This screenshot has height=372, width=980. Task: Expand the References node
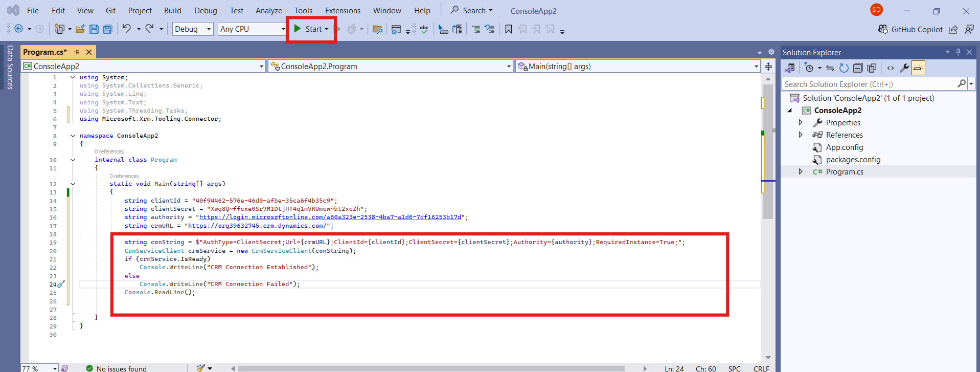(801, 135)
